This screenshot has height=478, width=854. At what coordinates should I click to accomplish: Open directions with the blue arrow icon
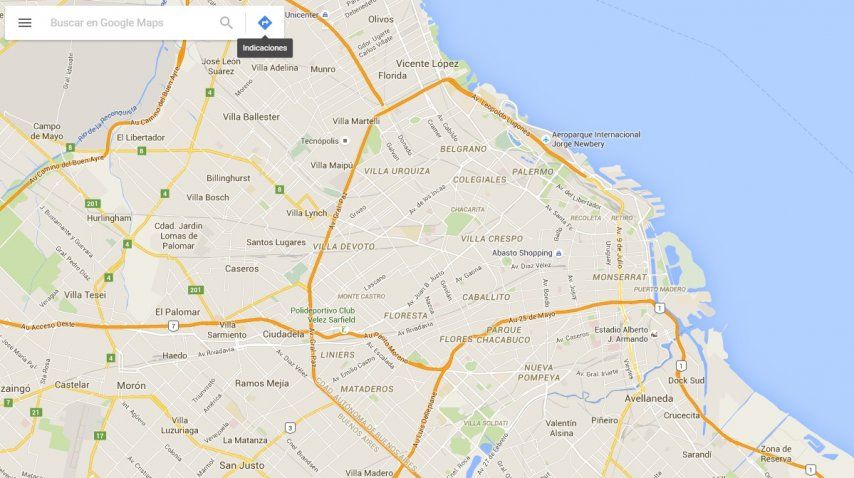265,23
